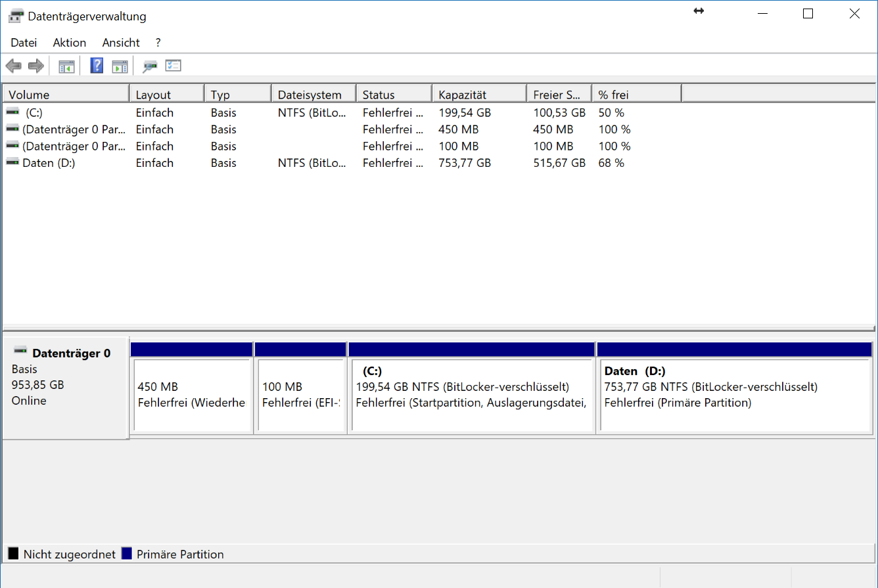Open the Aktion menu

click(70, 43)
